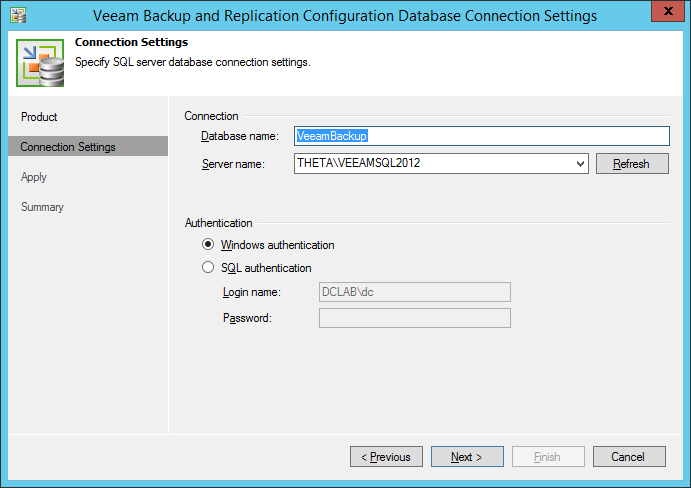Click the database connection wizard header icon
Viewport: 691px width, 488px height.
(40, 63)
